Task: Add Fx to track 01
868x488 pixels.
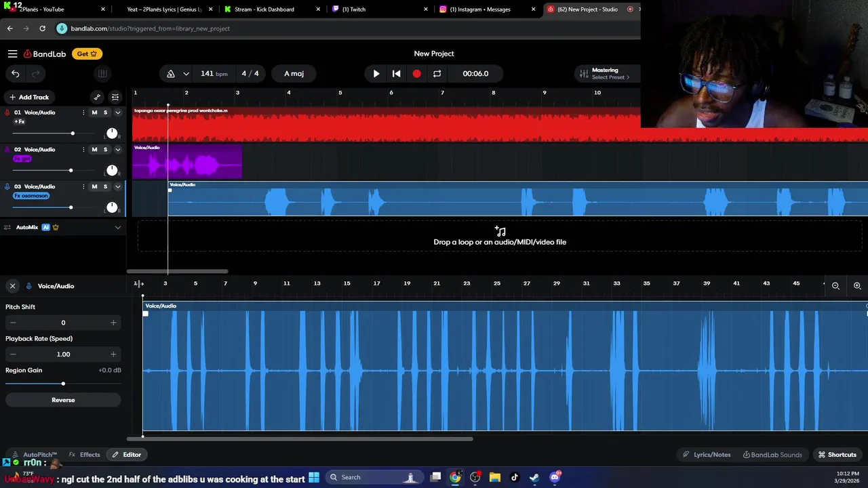Action: (x=20, y=121)
